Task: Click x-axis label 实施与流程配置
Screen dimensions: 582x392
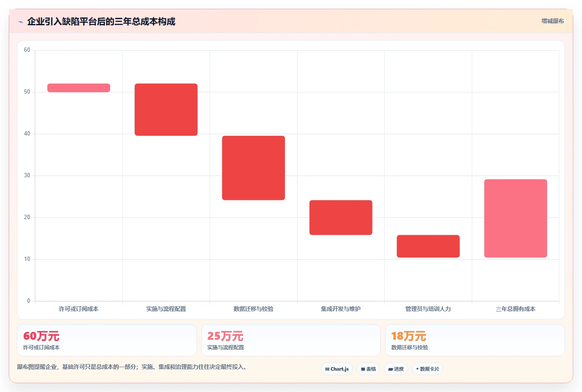Action: (166, 309)
